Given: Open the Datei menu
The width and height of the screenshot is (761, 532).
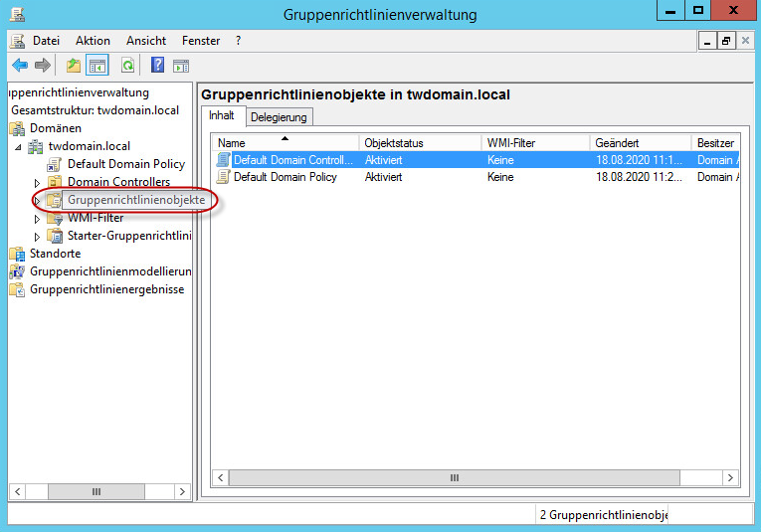Looking at the screenshot, I should tap(46, 41).
